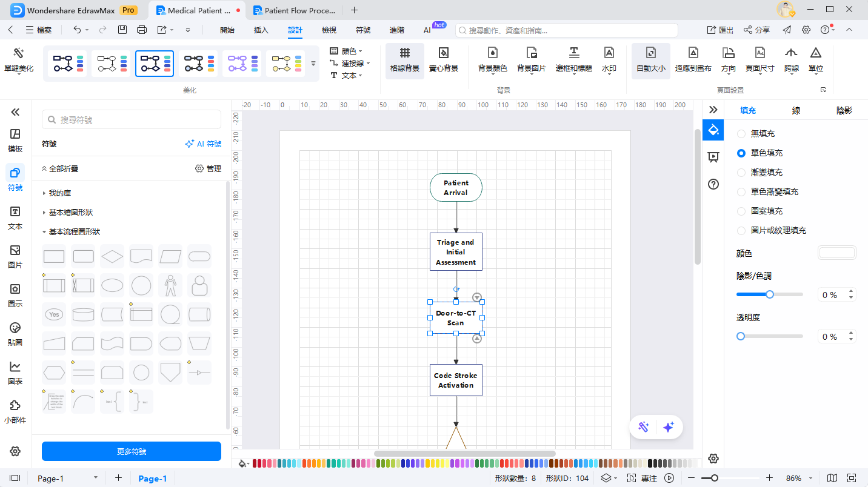Click the 顏色 fill color swatch
The height and width of the screenshot is (487, 868).
[x=836, y=253]
